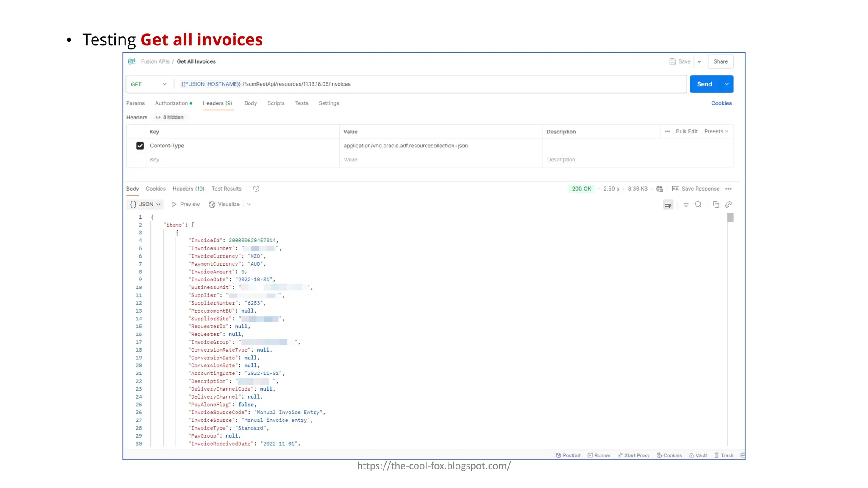Screen dimensions: 868x488
Task: Click the Get All Invoices request title
Action: 196,61
